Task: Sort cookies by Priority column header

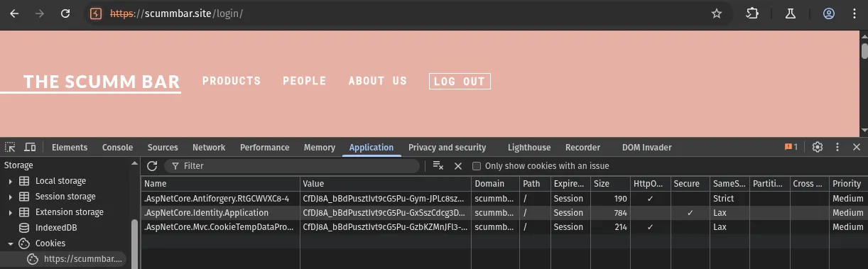Action: (x=848, y=184)
